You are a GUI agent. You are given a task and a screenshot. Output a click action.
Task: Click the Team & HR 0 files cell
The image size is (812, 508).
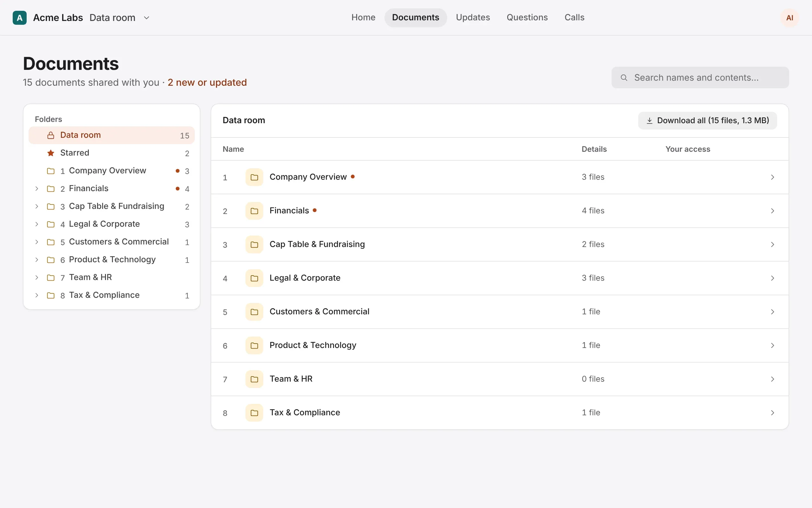click(593, 379)
